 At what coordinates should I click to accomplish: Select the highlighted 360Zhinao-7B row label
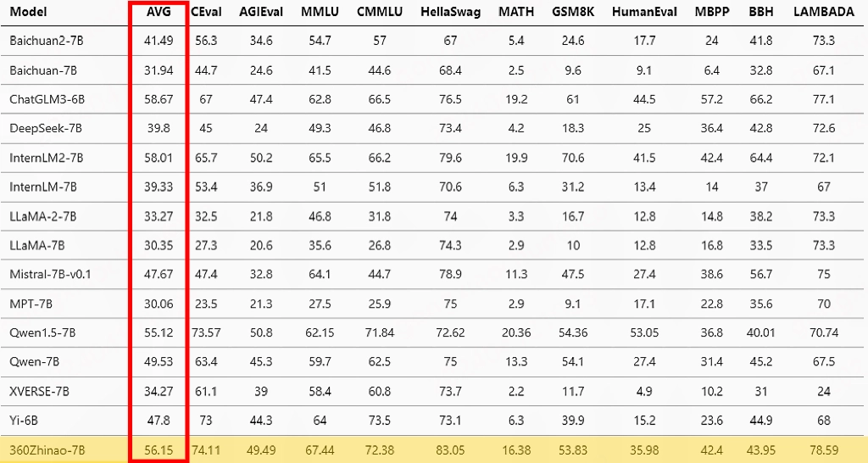[x=46, y=449]
